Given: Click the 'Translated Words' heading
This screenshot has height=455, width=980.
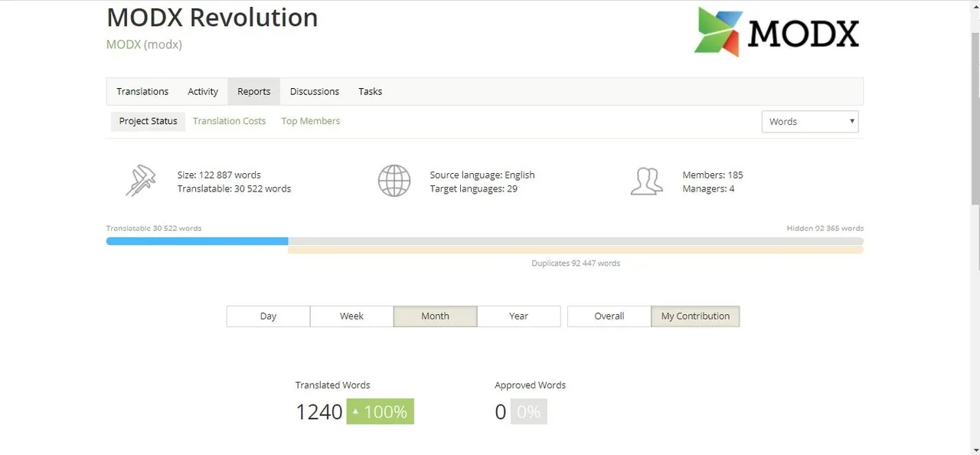Looking at the screenshot, I should [332, 385].
